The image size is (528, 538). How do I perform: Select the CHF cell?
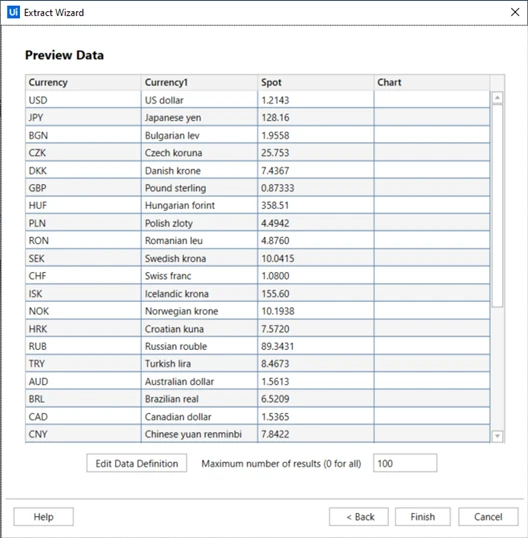tap(83, 276)
